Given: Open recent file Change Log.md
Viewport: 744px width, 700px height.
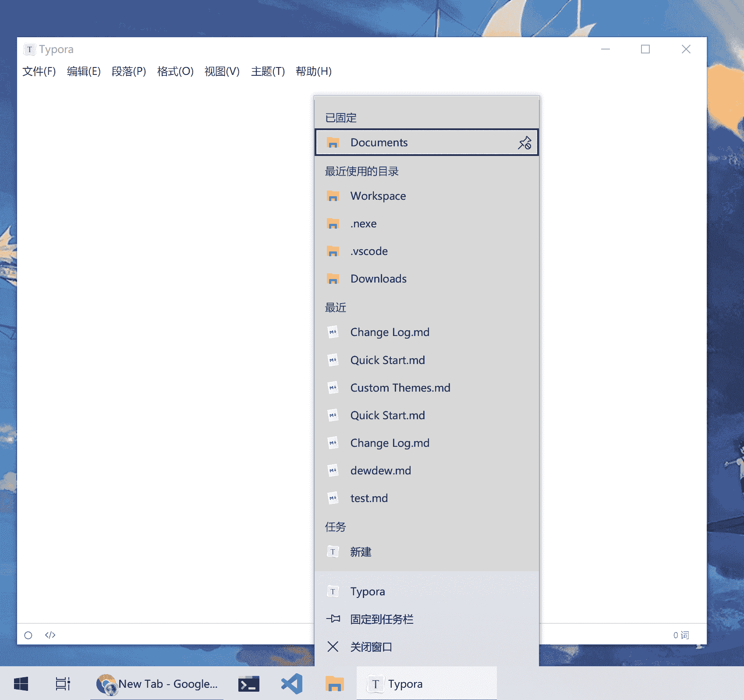Looking at the screenshot, I should 390,332.
